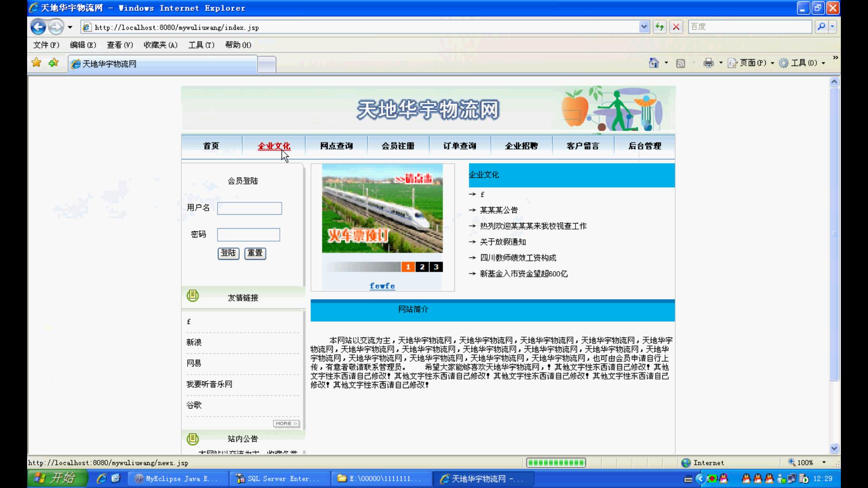Click the 重置 reset button
This screenshot has width=868, height=488.
255,253
